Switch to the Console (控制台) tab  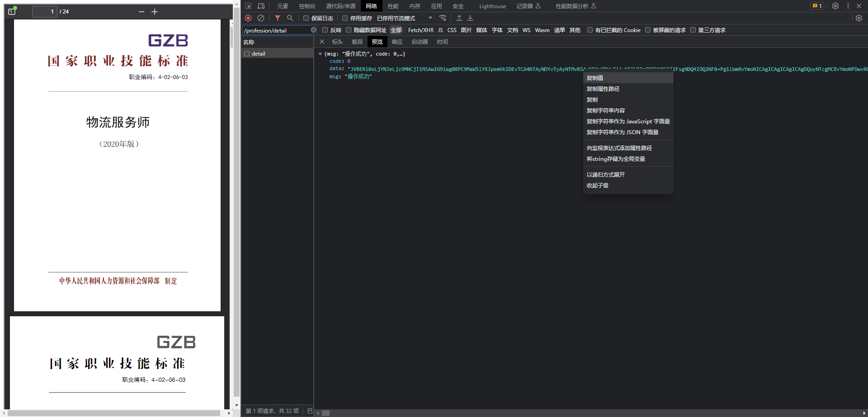307,6
